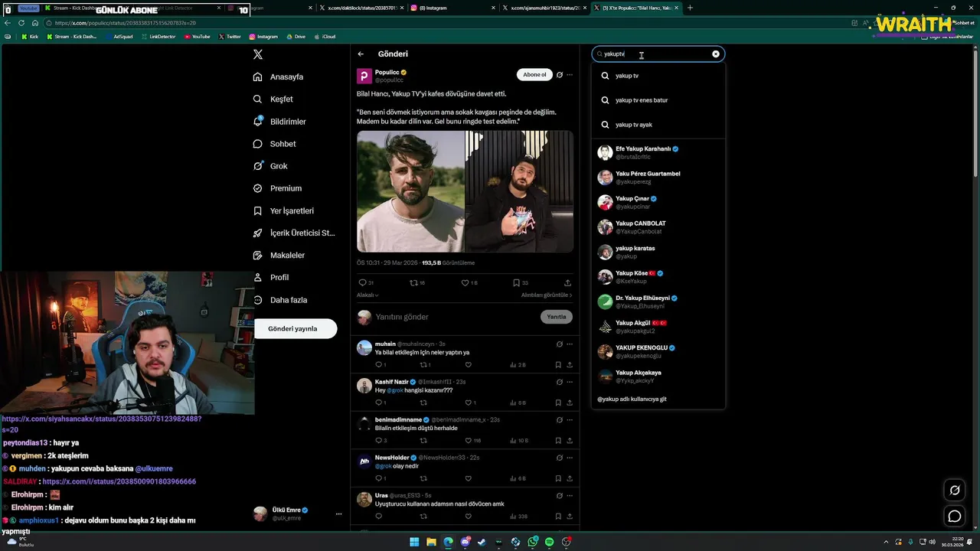Expand Daha fazla menu
Viewport: 980px width, 551px height.
pyautogui.click(x=280, y=300)
